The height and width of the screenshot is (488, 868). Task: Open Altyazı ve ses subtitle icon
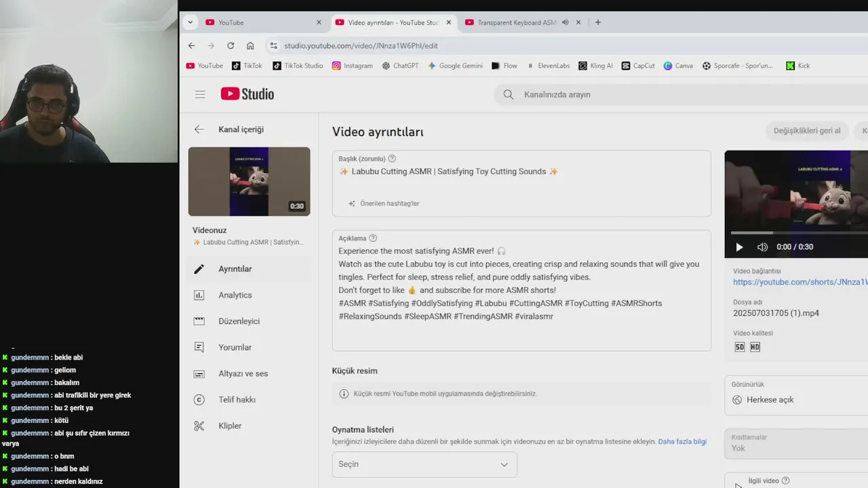pyautogui.click(x=199, y=373)
